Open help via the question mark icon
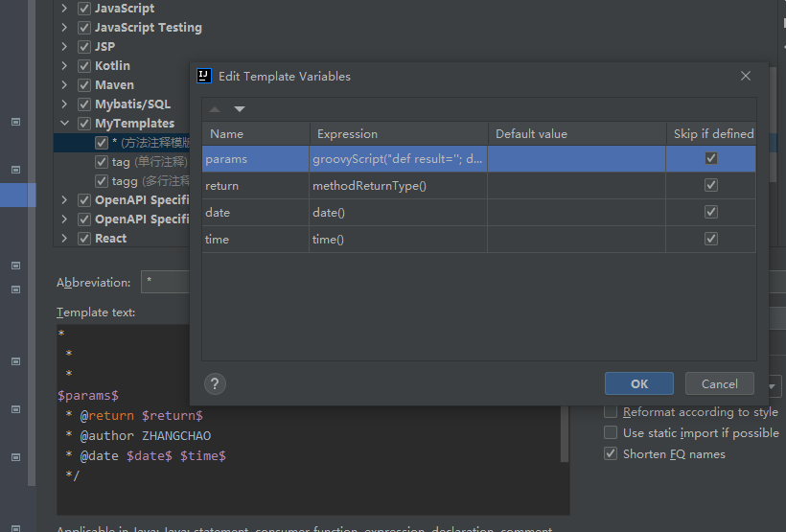786x532 pixels. (x=215, y=384)
